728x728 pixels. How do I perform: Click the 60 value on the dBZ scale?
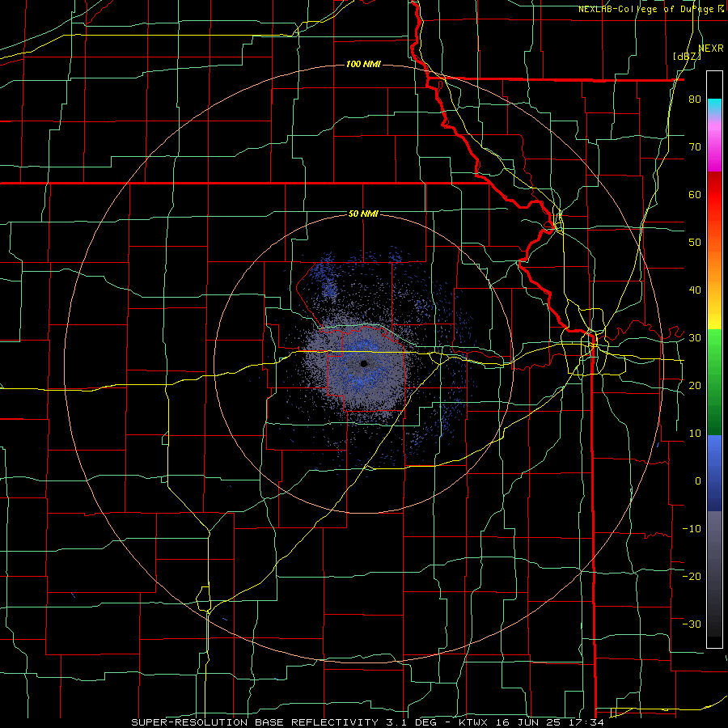695,194
